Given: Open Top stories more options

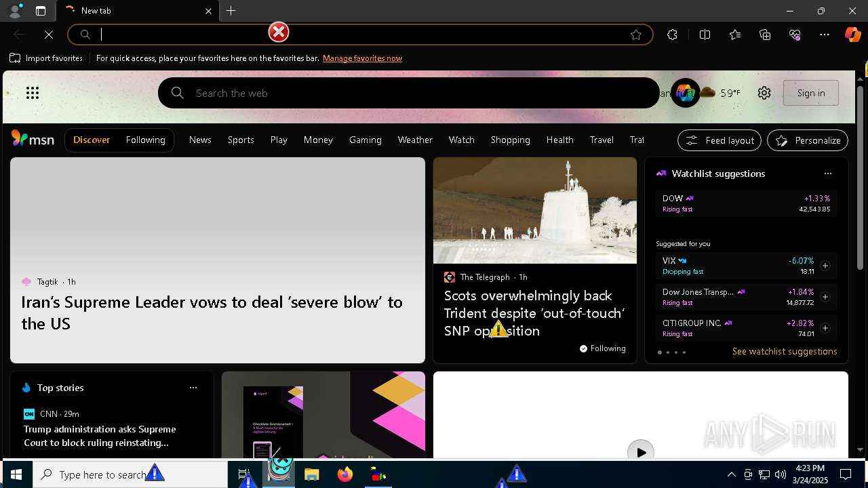Looking at the screenshot, I should 193,388.
